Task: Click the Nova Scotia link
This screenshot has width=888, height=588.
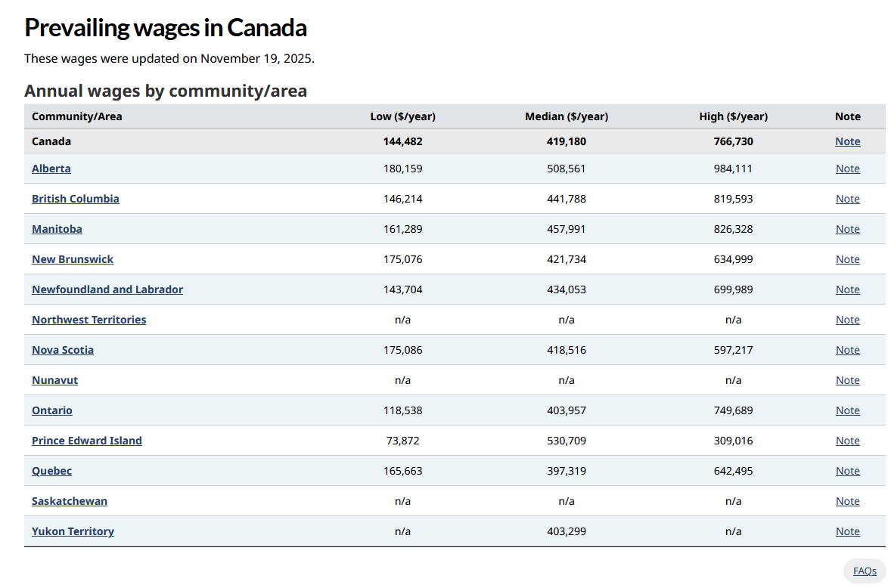Action: (x=63, y=350)
